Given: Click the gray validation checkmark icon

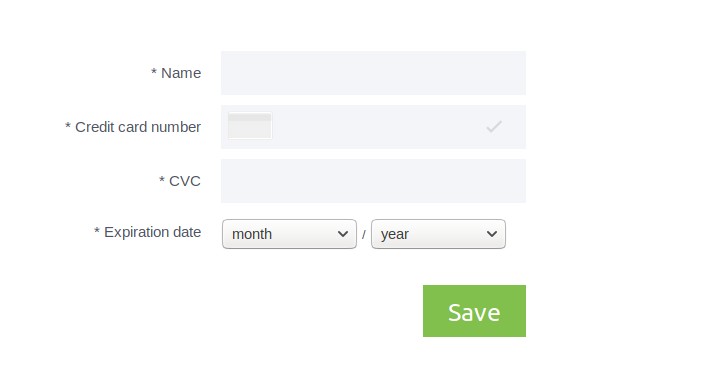Looking at the screenshot, I should click(494, 127).
